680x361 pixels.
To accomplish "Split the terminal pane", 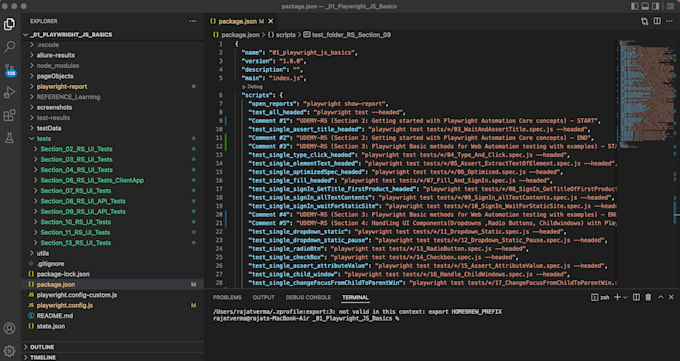I will [636, 297].
